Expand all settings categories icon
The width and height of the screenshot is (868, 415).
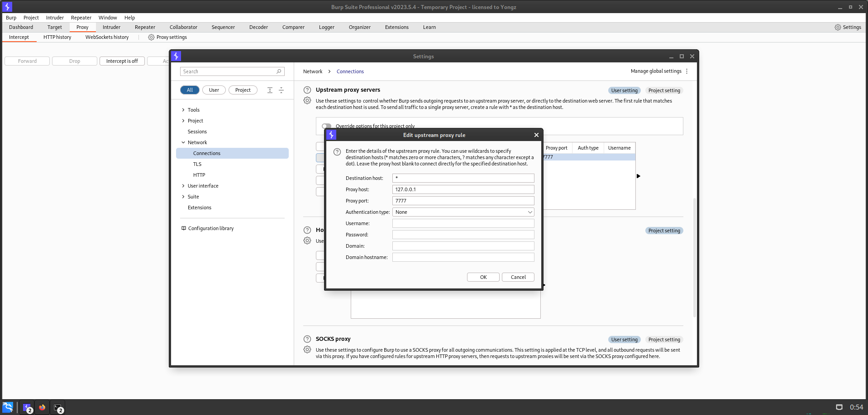270,90
